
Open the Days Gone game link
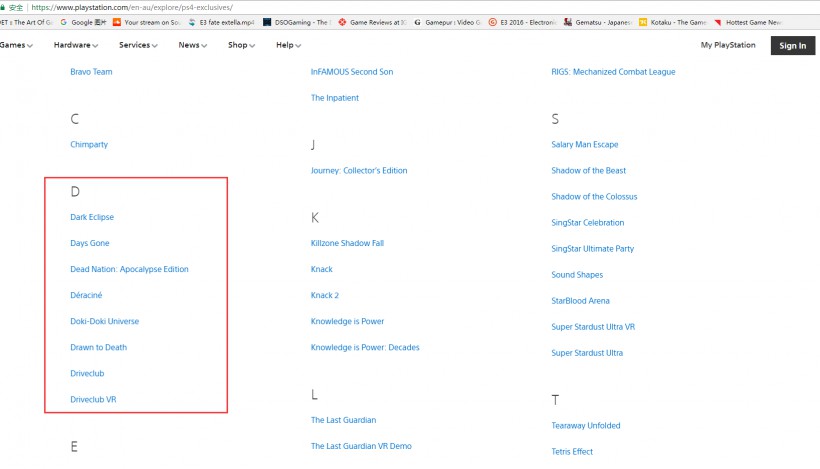90,243
